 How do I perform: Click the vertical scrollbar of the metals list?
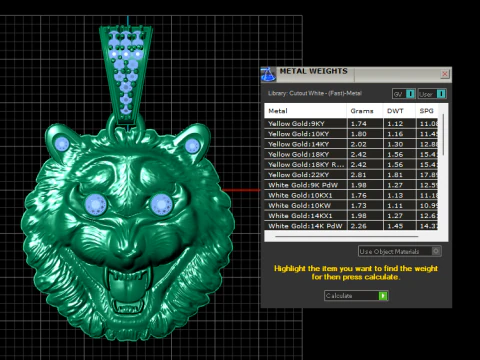pyautogui.click(x=443, y=135)
